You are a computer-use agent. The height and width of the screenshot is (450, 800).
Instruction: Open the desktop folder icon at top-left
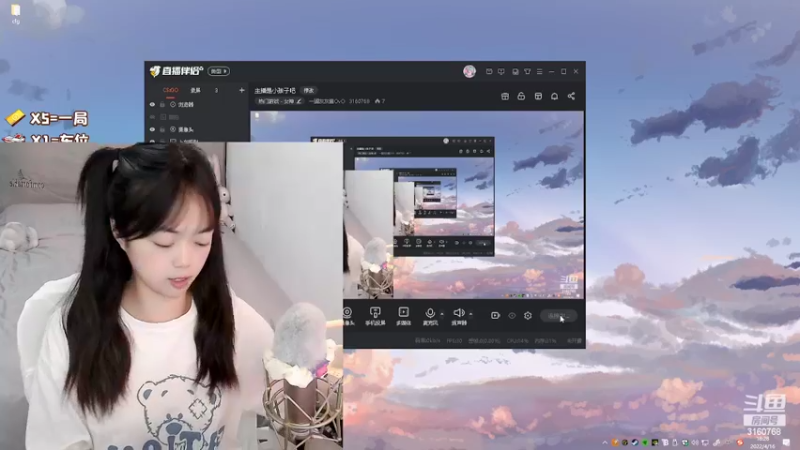point(16,13)
